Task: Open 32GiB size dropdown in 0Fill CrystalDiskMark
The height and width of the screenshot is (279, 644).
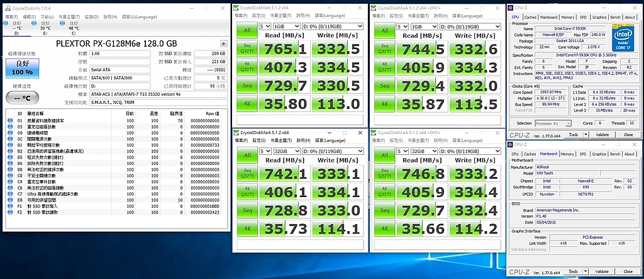Action: [424, 151]
